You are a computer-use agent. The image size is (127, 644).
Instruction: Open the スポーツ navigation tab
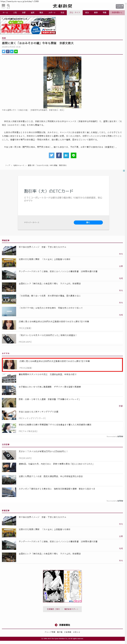click(x=52, y=12)
